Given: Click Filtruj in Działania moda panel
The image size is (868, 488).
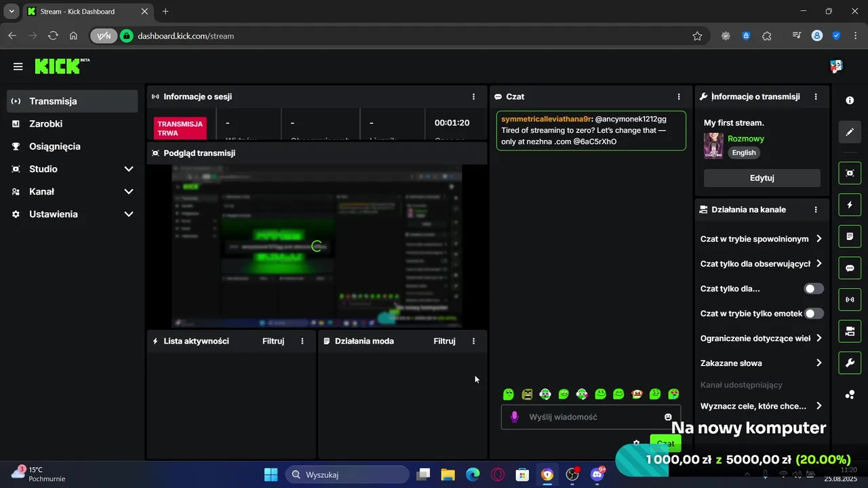Looking at the screenshot, I should pos(444,341).
